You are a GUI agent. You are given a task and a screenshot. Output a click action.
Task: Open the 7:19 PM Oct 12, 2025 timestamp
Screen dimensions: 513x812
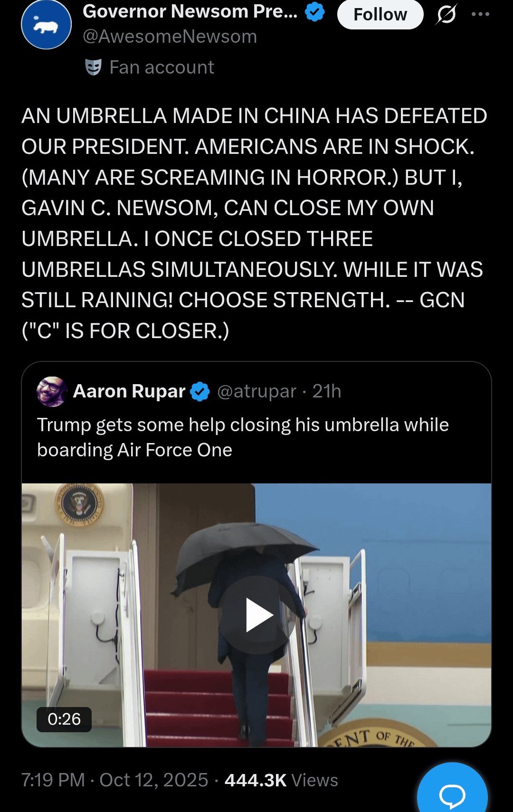click(114, 780)
